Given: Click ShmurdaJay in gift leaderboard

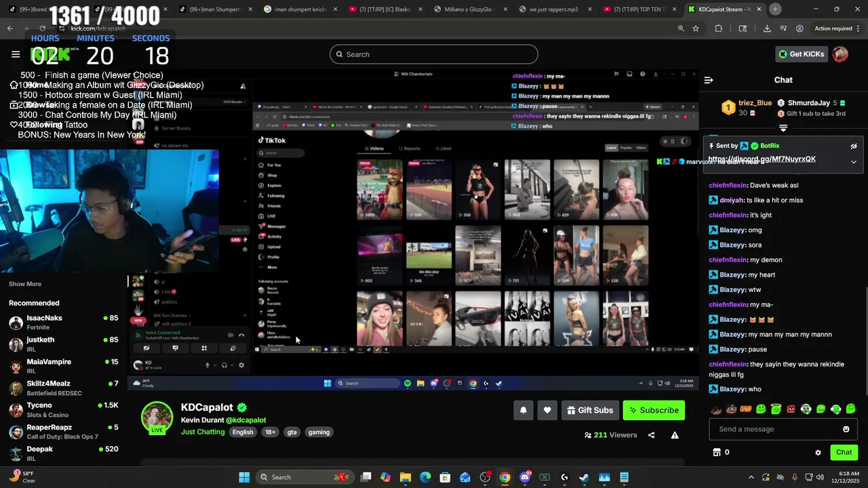Looking at the screenshot, I should point(808,103).
